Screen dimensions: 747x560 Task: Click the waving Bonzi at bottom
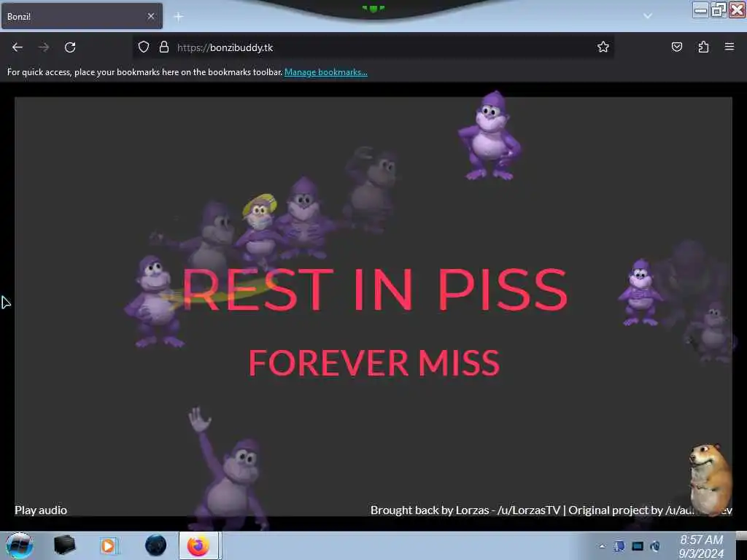[x=228, y=469]
